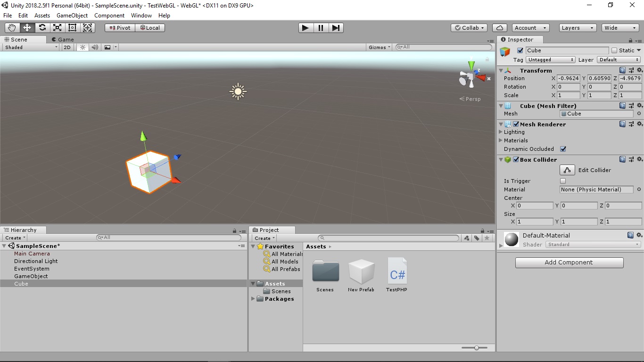Select the Rect tool in the toolbar

(x=73, y=28)
